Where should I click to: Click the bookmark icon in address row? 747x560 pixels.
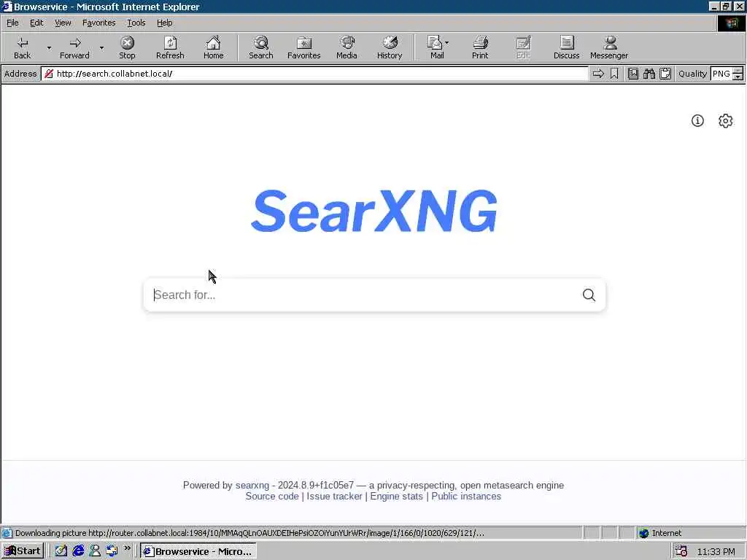(x=614, y=74)
